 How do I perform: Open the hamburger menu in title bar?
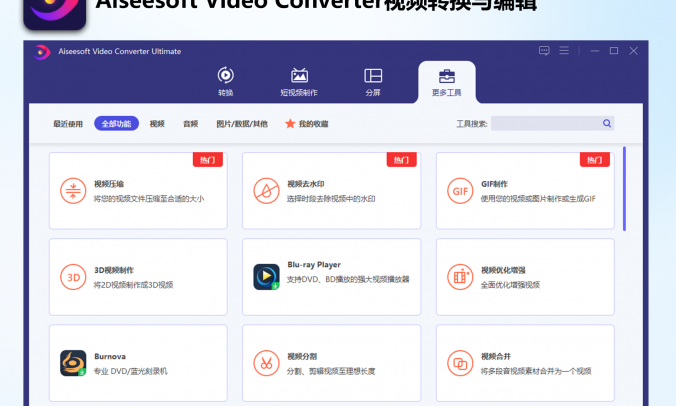pos(564,51)
